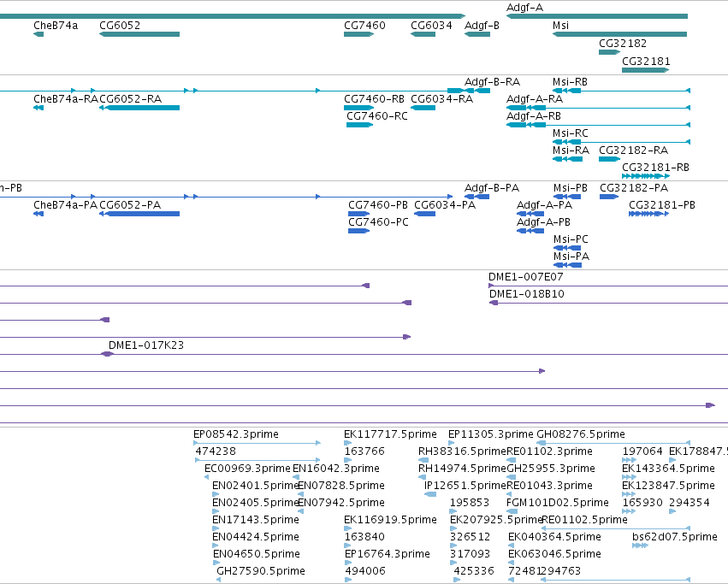The height and width of the screenshot is (584, 728).
Task: Open the CG32181 gene label
Action: (646, 62)
